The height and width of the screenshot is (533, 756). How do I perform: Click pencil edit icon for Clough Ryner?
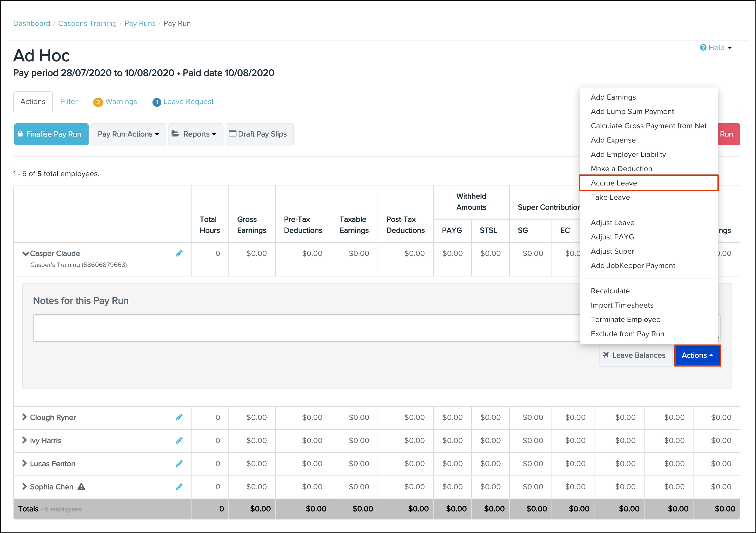click(179, 417)
